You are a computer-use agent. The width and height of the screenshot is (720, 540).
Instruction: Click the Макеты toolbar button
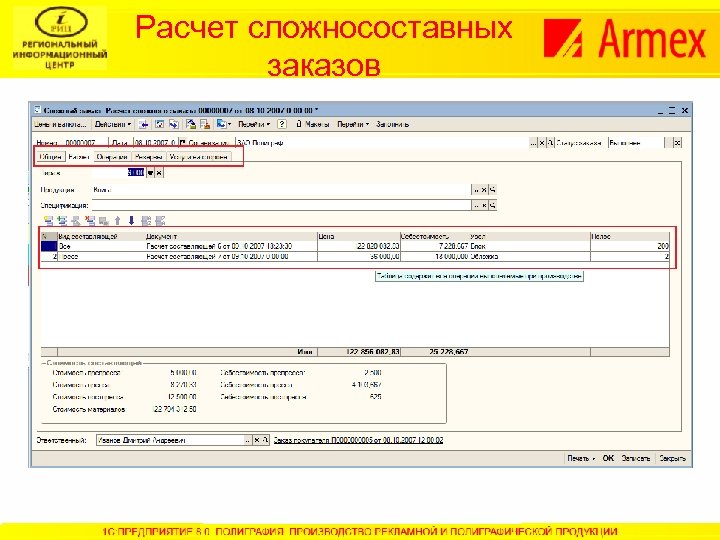(313, 124)
